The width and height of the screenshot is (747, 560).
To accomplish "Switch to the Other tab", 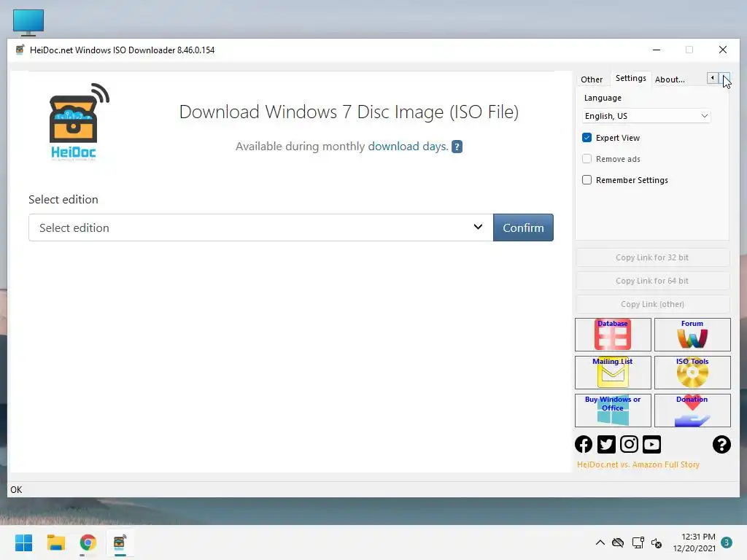I will (x=592, y=79).
